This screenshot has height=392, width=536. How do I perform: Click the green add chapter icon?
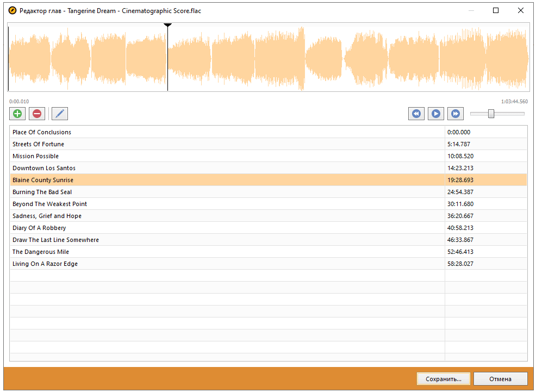point(17,114)
